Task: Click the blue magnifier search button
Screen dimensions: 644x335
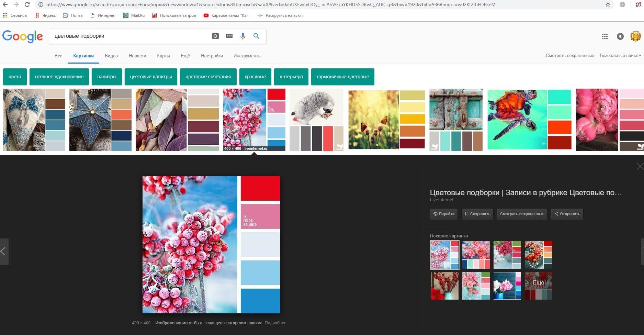Action: coord(256,36)
